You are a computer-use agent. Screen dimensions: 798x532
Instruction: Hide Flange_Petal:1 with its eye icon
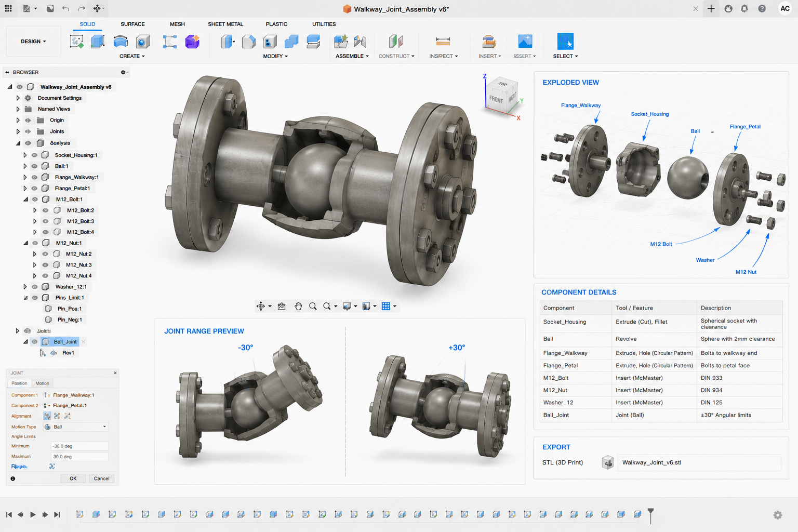(x=34, y=189)
